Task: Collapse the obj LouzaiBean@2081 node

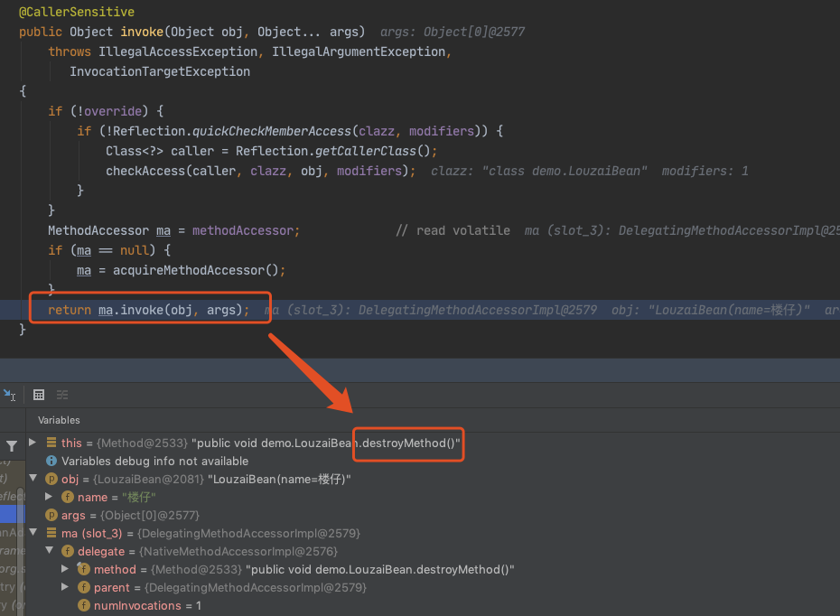Action: click(x=33, y=478)
